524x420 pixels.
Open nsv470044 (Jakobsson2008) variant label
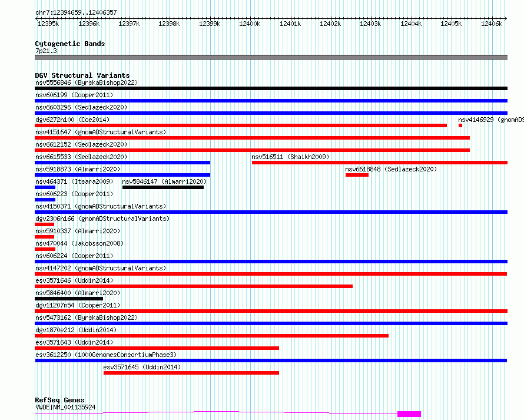[79, 243]
